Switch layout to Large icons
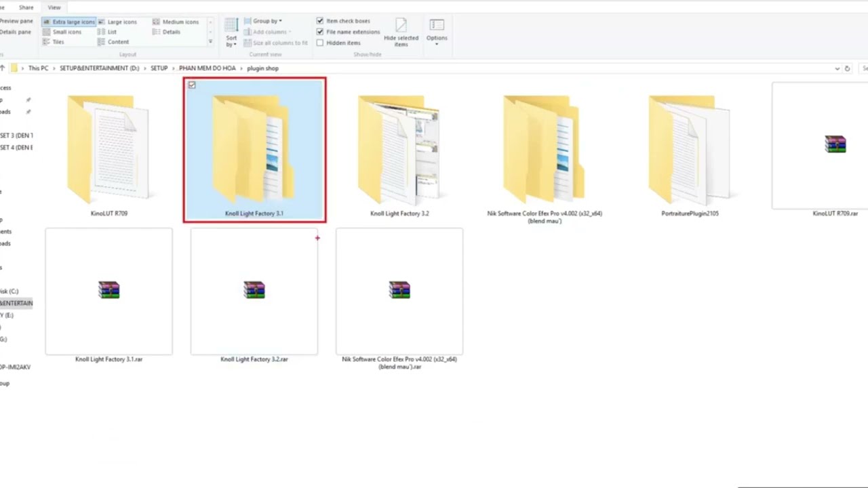Viewport: 868px width, 488px height. [117, 22]
